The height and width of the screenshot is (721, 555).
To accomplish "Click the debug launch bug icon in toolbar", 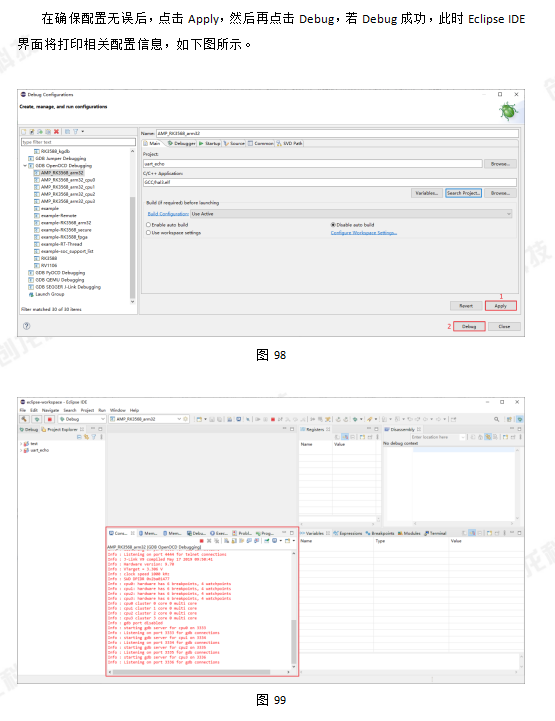I will (x=37, y=419).
